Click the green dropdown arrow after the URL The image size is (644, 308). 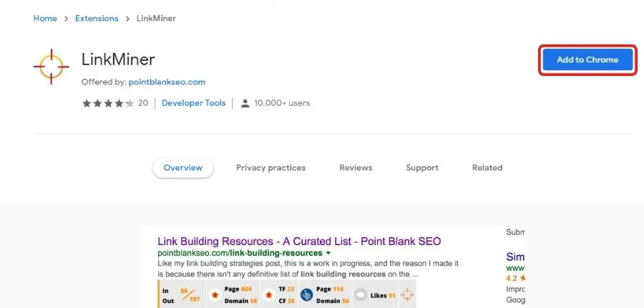pos(328,253)
